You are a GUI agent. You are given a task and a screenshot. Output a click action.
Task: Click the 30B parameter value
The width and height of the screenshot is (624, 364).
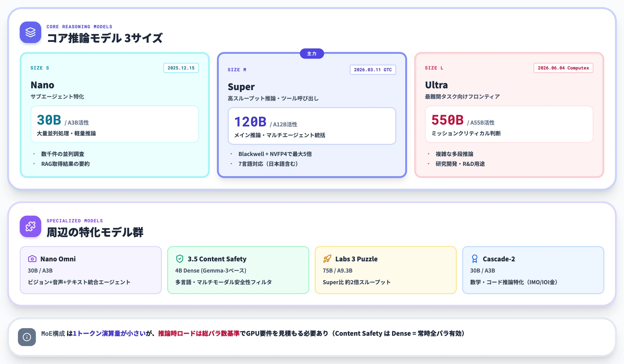click(x=49, y=120)
